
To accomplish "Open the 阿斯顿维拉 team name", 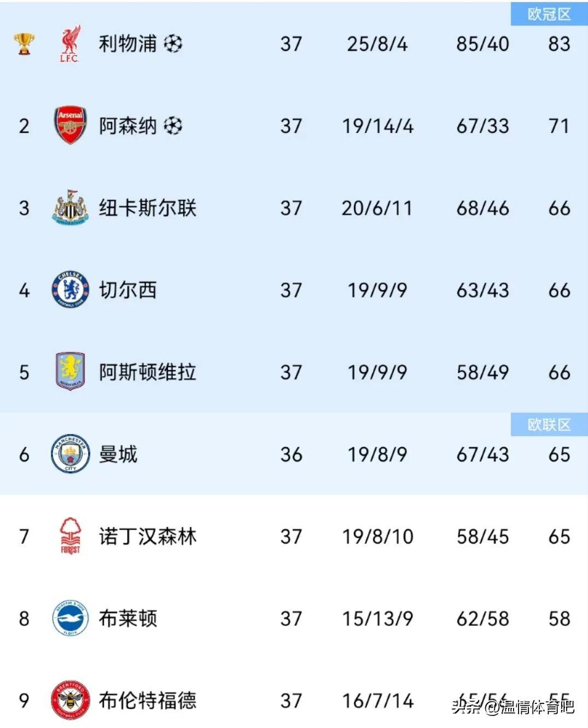I will pos(147,372).
